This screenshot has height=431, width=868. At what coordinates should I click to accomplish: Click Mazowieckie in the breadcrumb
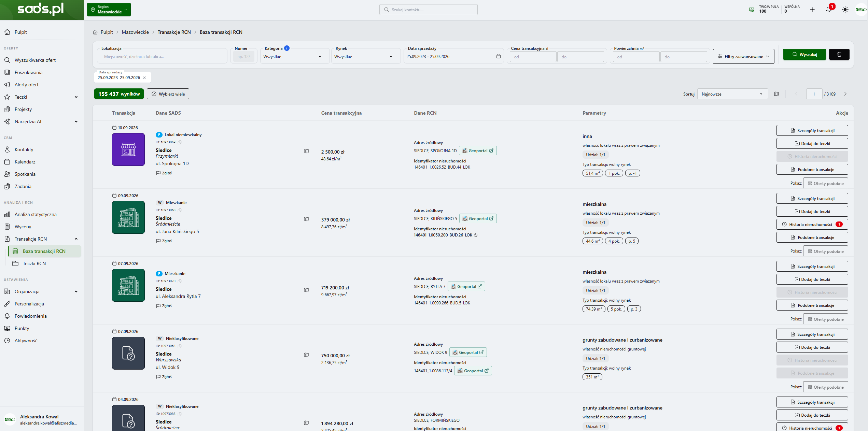[x=135, y=32]
